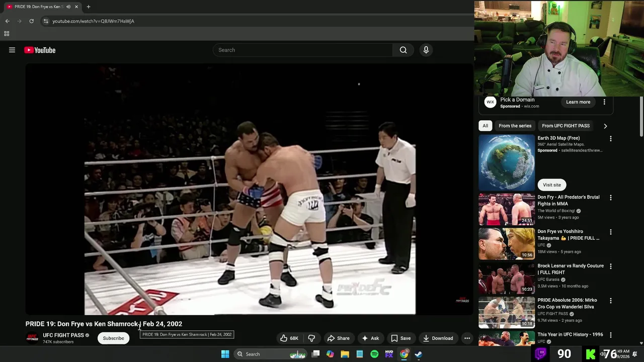Viewport: 644px width, 362px height.
Task: Open options for Wix sponsored ad
Action: [x=604, y=102]
